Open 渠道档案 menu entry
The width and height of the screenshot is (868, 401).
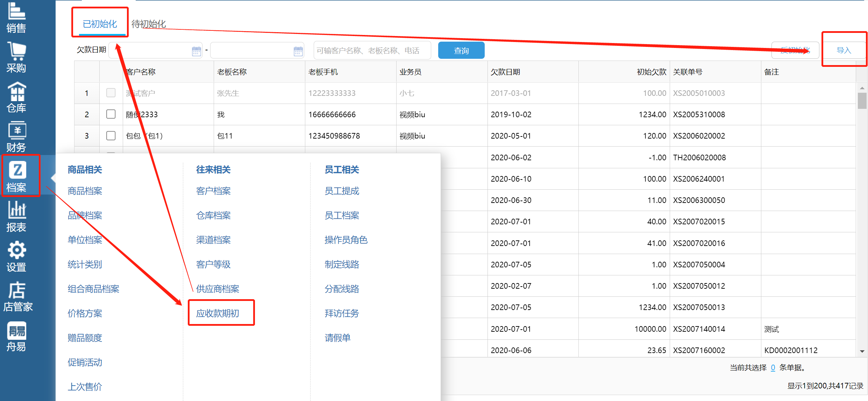213,240
